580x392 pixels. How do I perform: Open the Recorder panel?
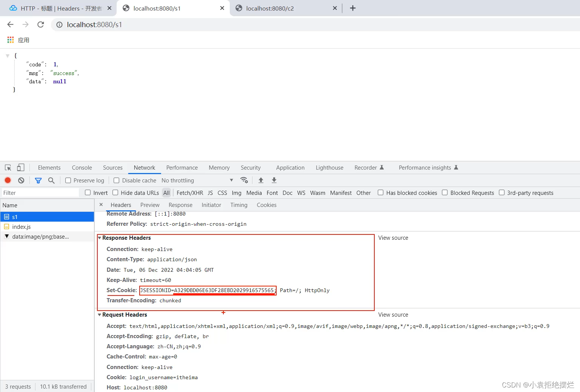(x=369, y=168)
